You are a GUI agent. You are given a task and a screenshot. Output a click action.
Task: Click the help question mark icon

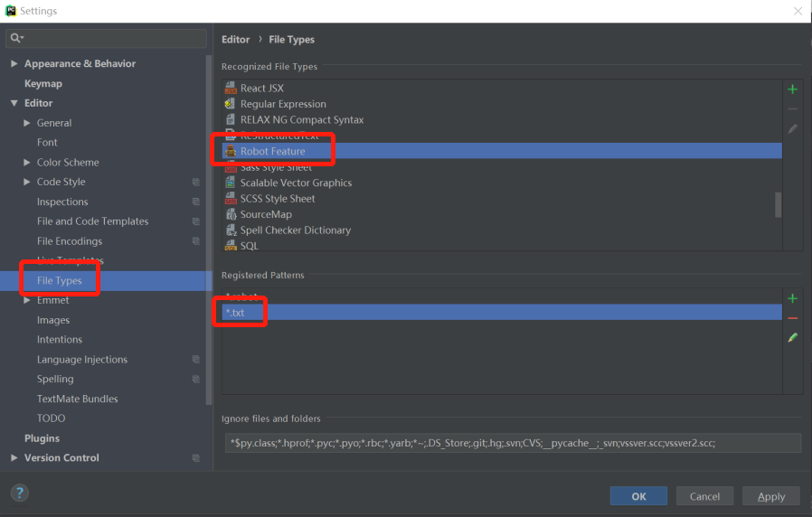[20, 493]
